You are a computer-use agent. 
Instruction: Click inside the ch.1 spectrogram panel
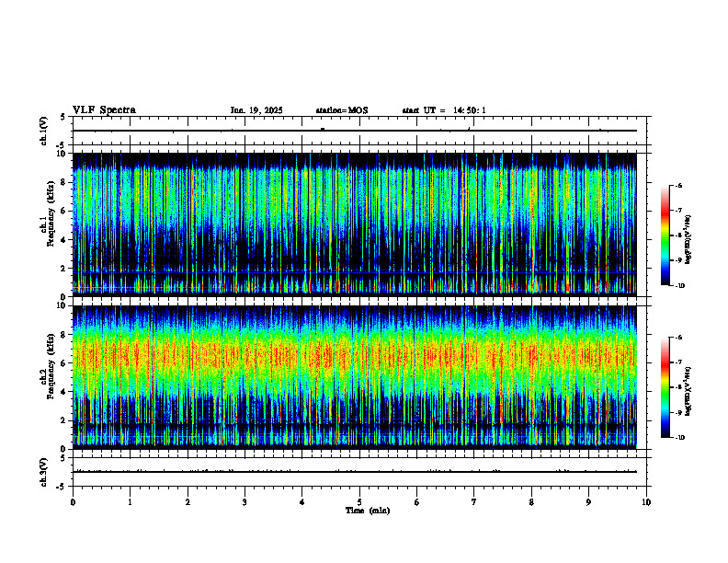355,224
